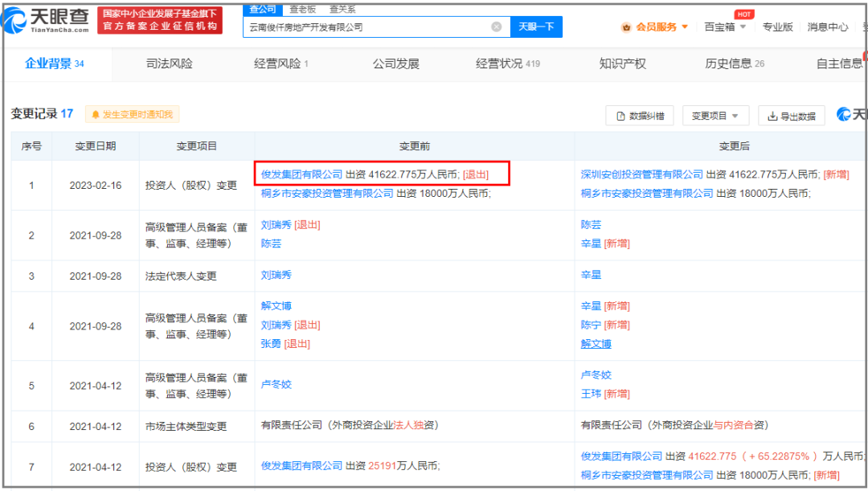Screen dimensions: 868x491
Task: Open the 知识产权 tab
Action: [622, 63]
